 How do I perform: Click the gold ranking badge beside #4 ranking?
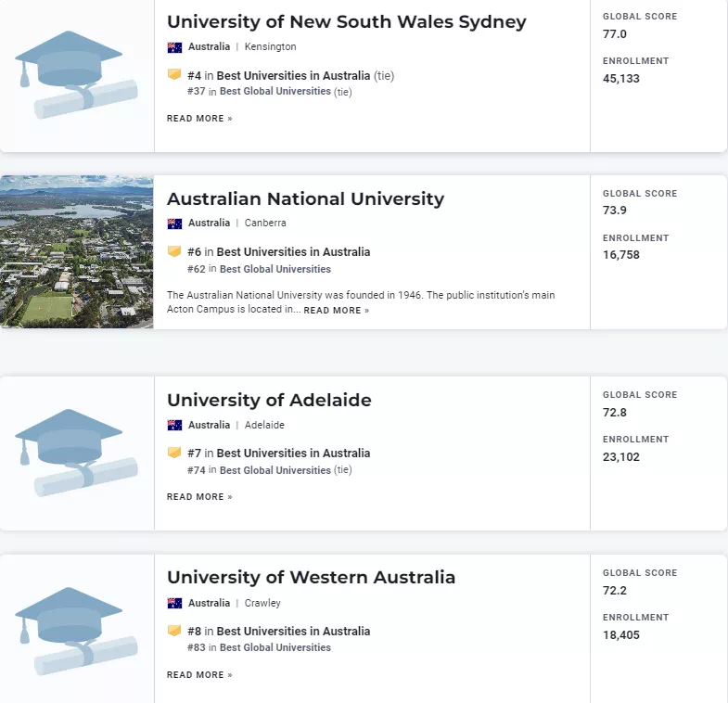(174, 74)
